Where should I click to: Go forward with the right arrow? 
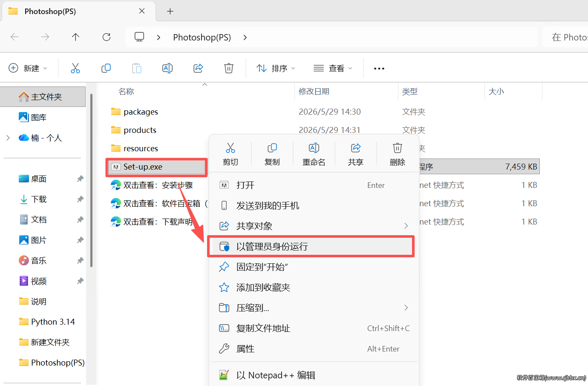[x=45, y=37]
